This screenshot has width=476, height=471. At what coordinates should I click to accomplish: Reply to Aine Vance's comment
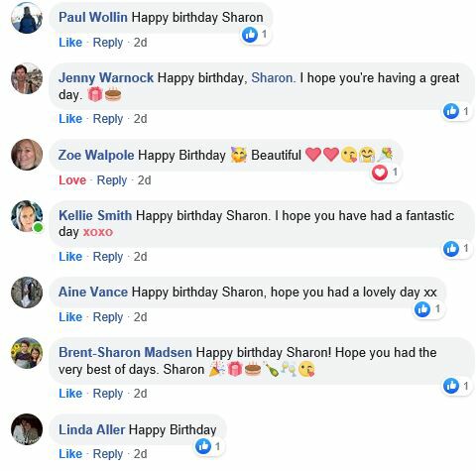[108, 317]
